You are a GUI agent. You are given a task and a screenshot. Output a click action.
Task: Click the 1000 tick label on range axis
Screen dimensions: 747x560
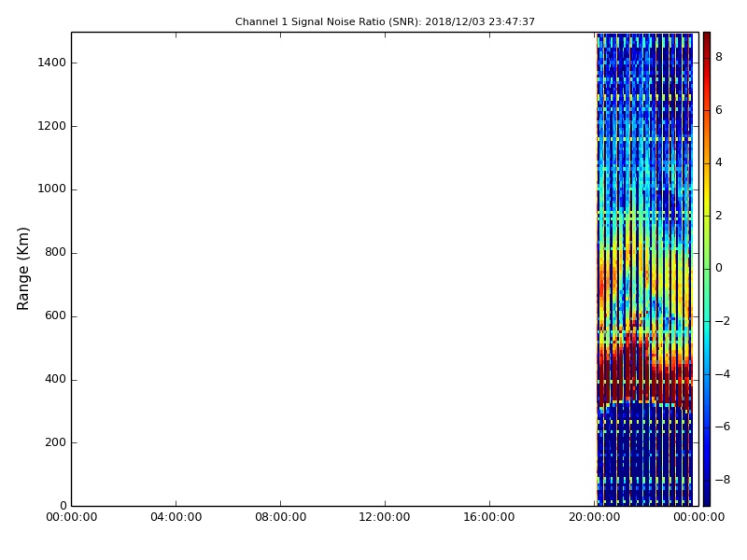click(52, 189)
